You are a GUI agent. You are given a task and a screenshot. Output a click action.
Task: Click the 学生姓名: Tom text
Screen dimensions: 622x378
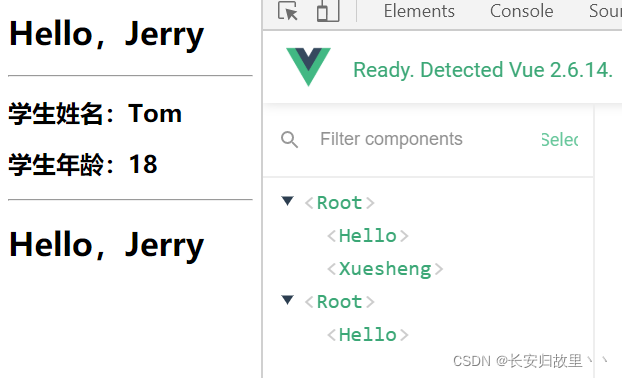pyautogui.click(x=95, y=114)
